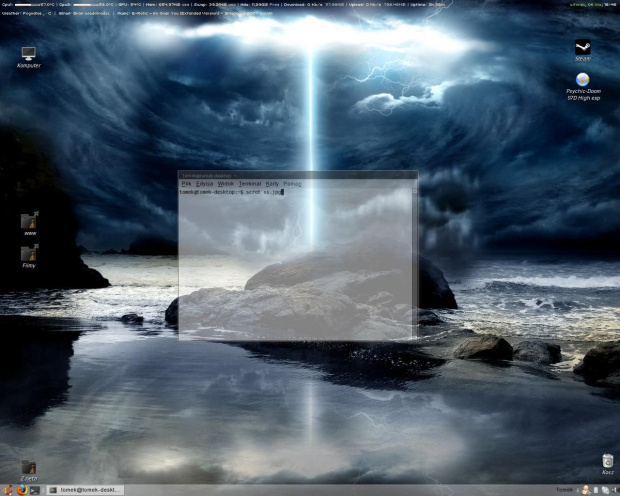Open the Pomoc menu in terminal
The image size is (620, 496).
pos(293,184)
